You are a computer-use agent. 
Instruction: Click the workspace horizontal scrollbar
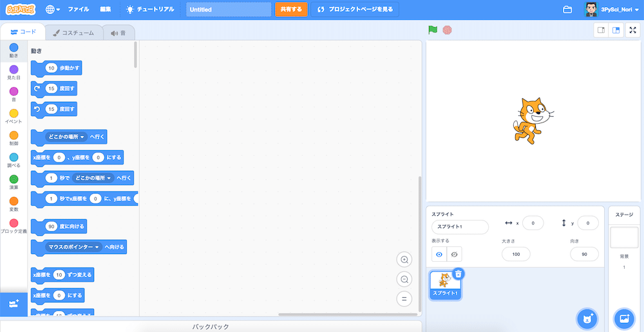click(x=348, y=315)
